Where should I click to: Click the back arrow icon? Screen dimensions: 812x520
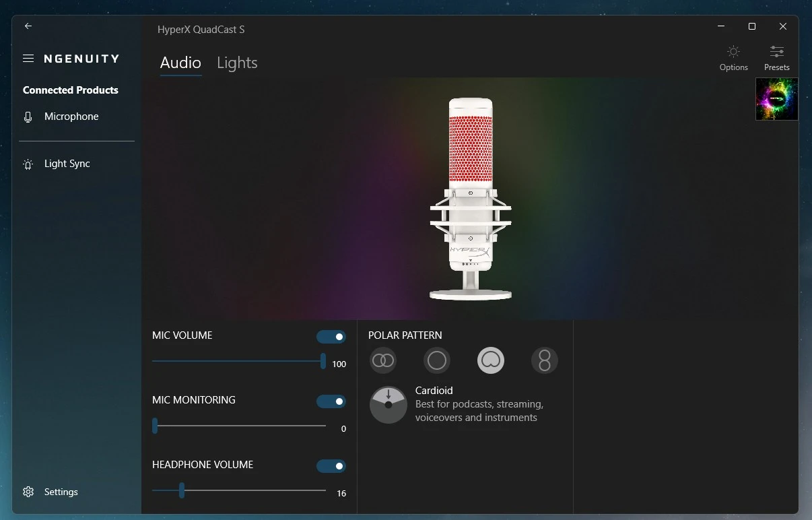(28, 26)
